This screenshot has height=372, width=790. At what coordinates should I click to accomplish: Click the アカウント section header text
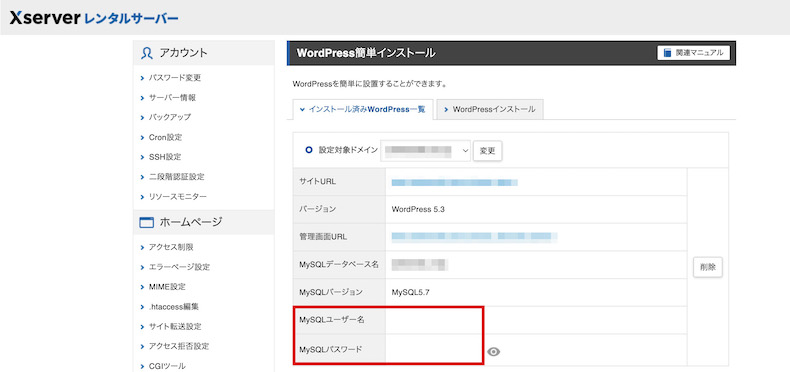(183, 53)
